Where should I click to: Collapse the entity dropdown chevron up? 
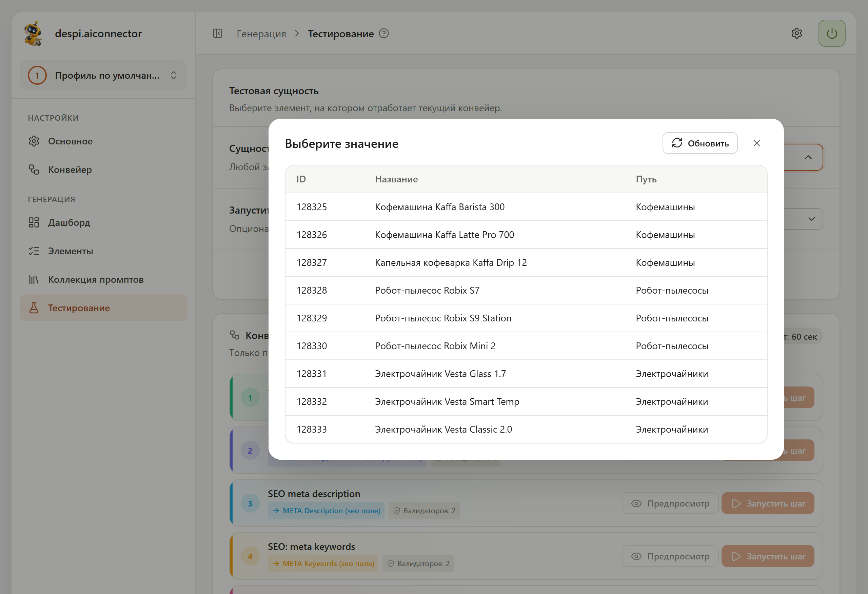(808, 157)
